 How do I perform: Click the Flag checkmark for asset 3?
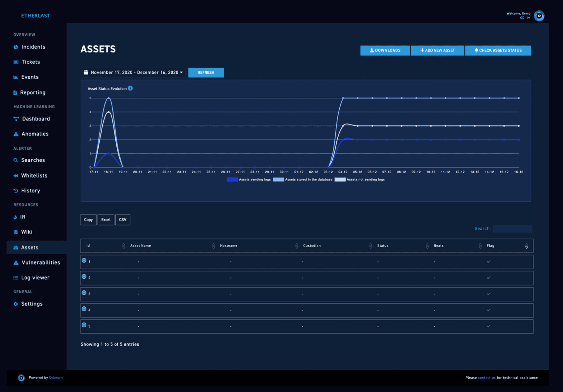point(489,294)
